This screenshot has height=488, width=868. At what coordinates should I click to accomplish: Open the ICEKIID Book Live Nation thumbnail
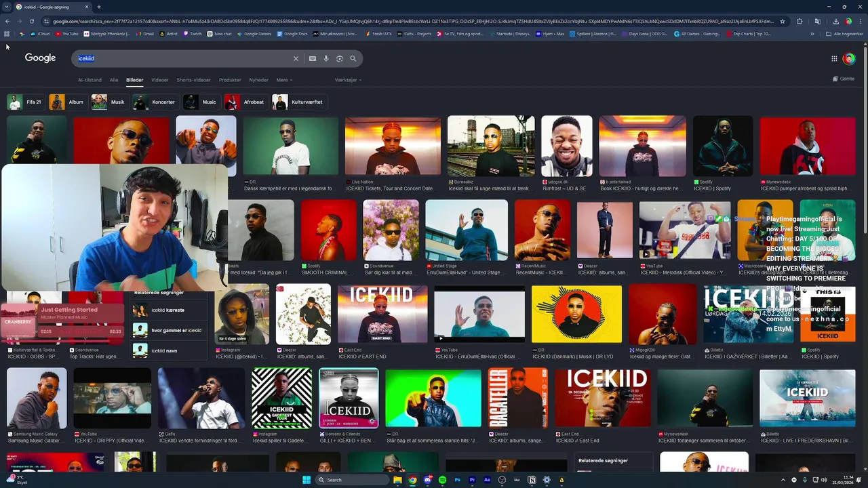[x=393, y=146]
